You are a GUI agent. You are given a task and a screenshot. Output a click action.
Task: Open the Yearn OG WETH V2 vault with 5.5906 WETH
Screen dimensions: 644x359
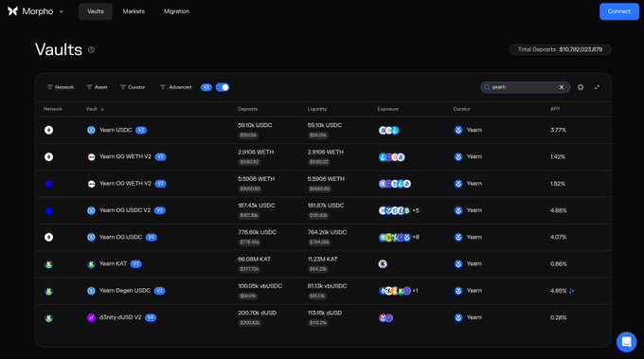(x=323, y=184)
